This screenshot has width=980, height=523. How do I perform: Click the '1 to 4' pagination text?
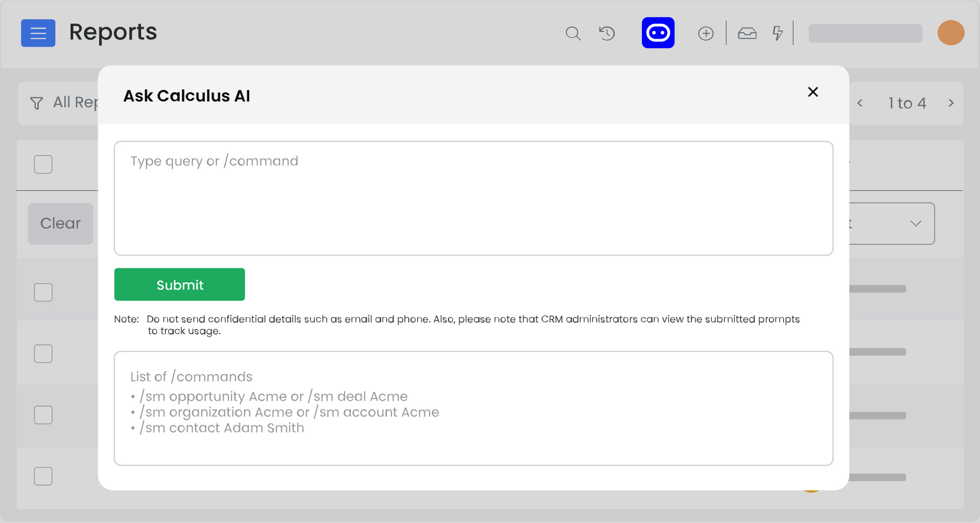pyautogui.click(x=907, y=103)
